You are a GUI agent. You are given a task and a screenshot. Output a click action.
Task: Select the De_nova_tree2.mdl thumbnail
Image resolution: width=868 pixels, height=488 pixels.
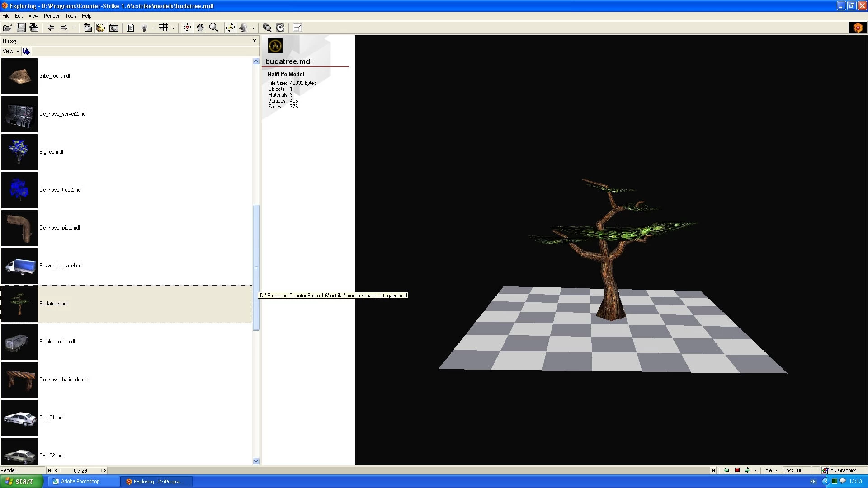point(19,190)
